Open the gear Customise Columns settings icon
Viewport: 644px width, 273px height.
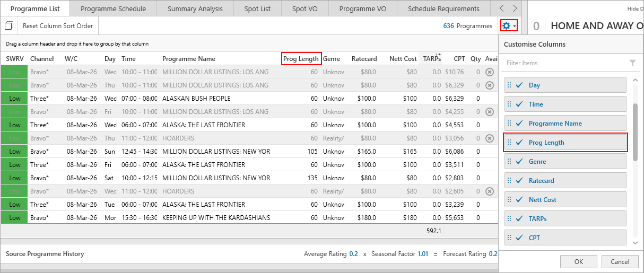click(507, 26)
